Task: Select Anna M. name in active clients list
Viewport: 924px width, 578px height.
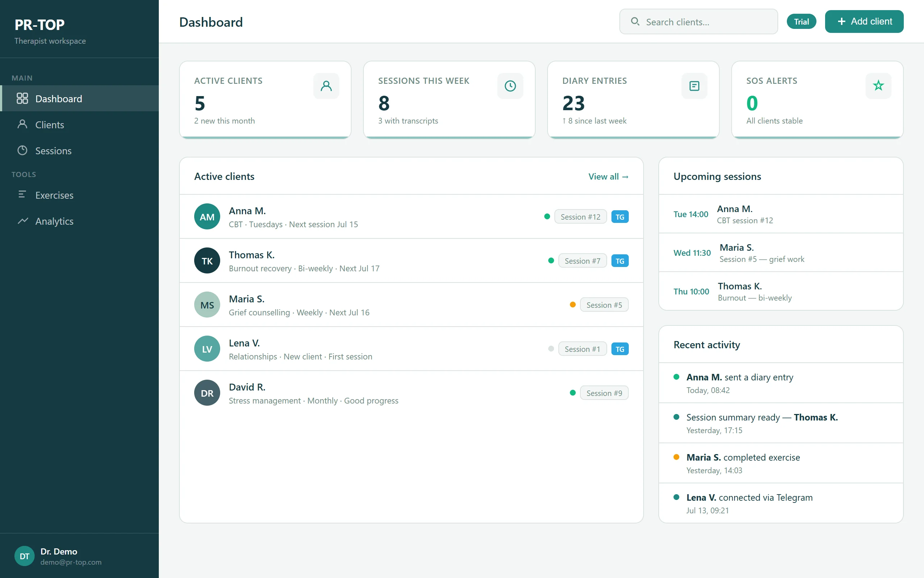Action: coord(247,211)
